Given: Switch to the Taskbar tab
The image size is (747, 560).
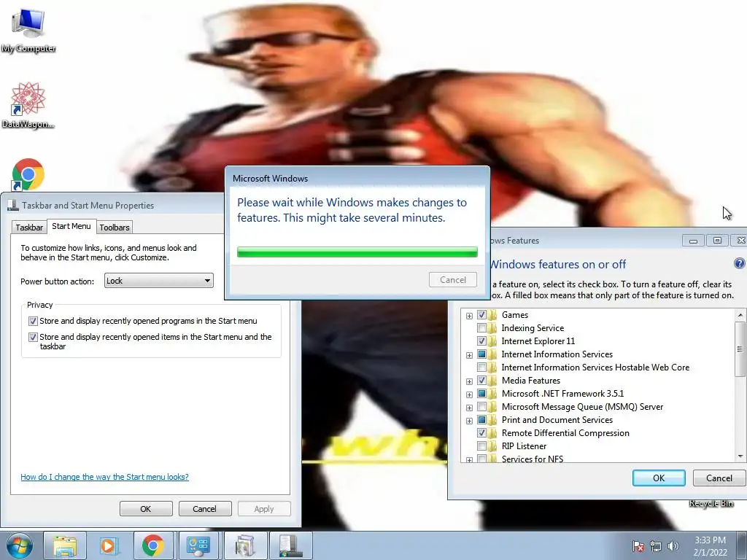Looking at the screenshot, I should [29, 227].
